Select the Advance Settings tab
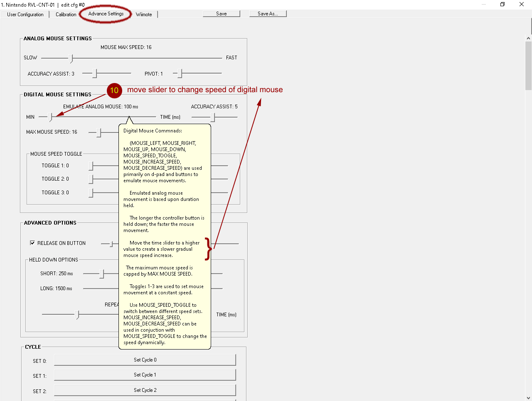Viewport: 532px width, 401px height. pos(106,14)
